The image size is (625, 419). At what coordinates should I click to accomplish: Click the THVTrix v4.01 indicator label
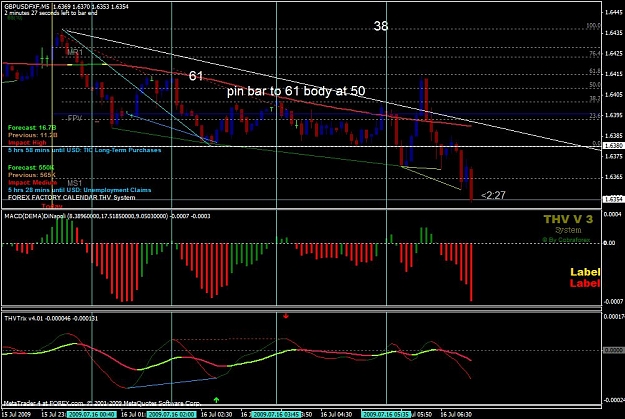[51, 318]
